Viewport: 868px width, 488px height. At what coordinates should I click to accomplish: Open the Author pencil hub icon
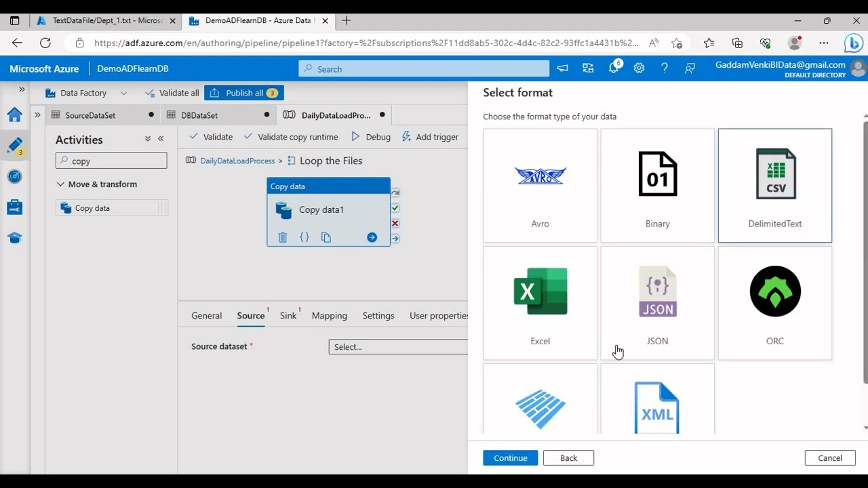(x=14, y=146)
